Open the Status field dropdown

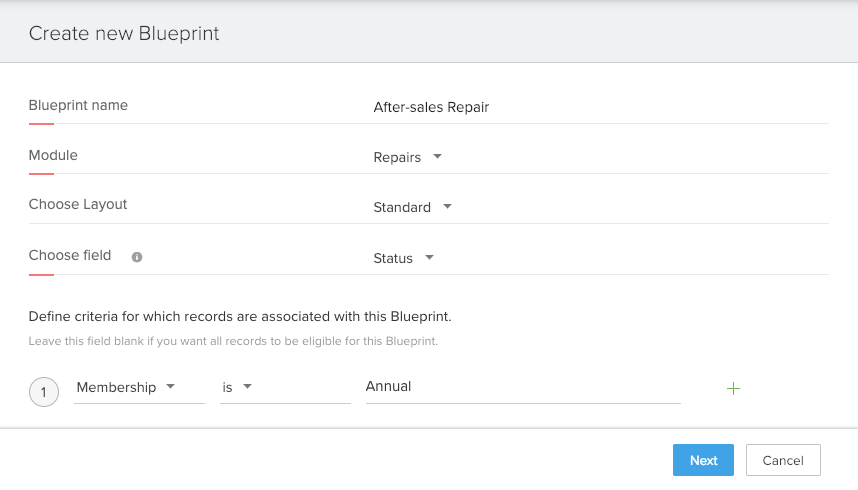tap(403, 258)
